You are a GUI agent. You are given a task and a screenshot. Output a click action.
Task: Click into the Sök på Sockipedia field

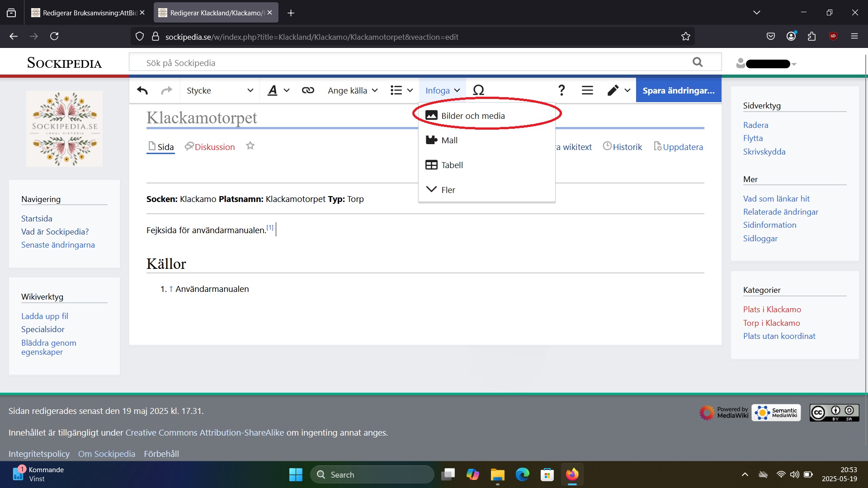pos(407,63)
